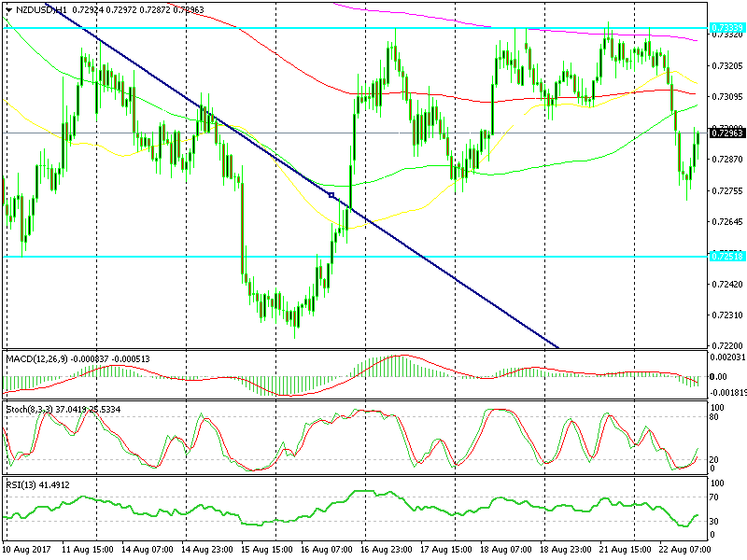Click the RSI(13) 41.4912 label
Viewport: 747px width, 560px height.
coord(37,484)
